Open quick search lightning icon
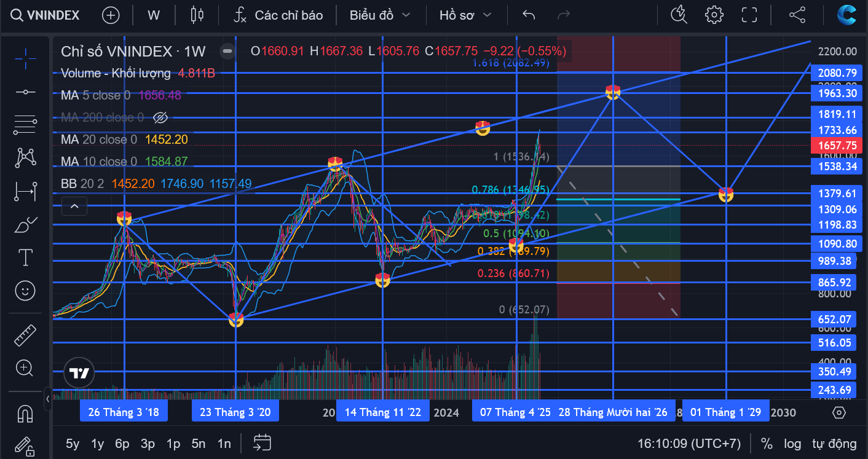This screenshot has height=459, width=868. [x=679, y=15]
